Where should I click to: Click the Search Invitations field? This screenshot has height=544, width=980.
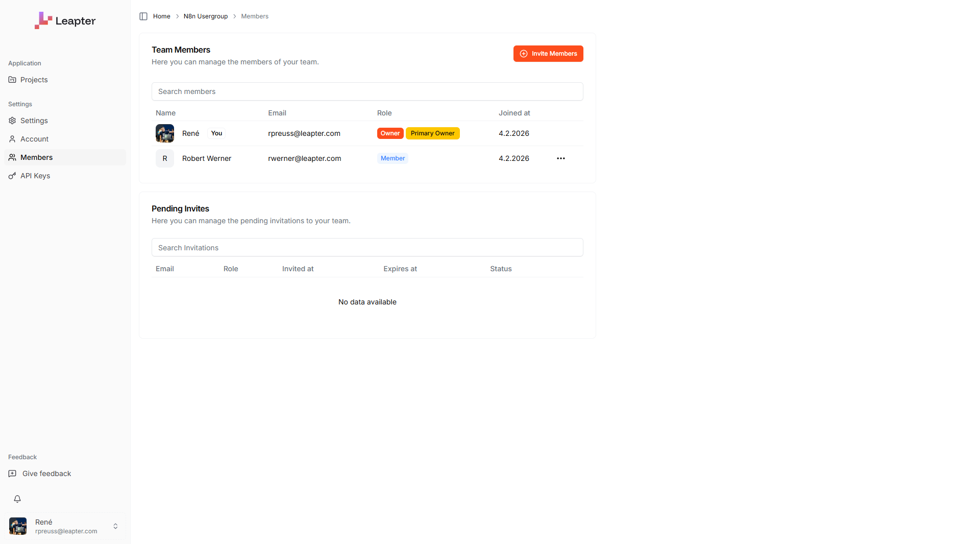(x=367, y=247)
